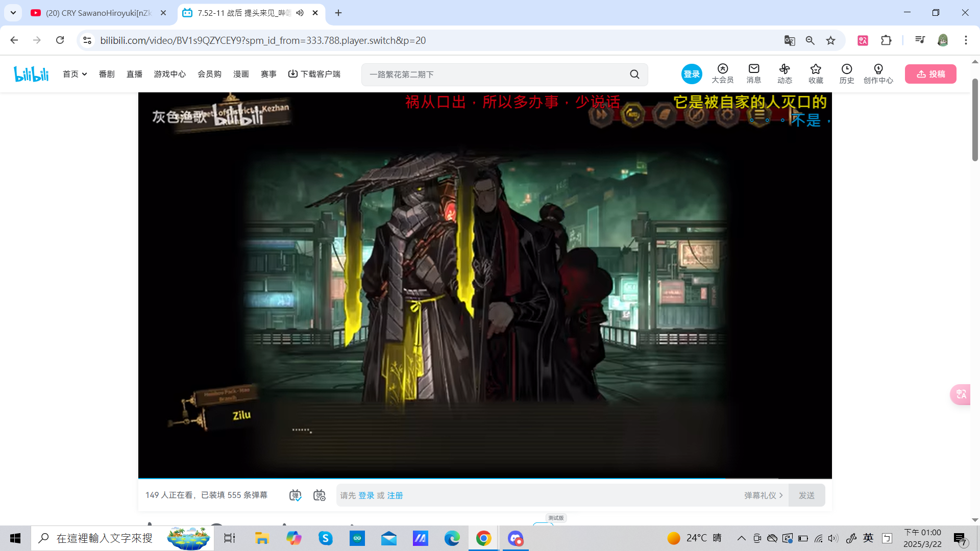980x551 pixels.
Task: Click the video progress bar
Action: tap(485, 479)
